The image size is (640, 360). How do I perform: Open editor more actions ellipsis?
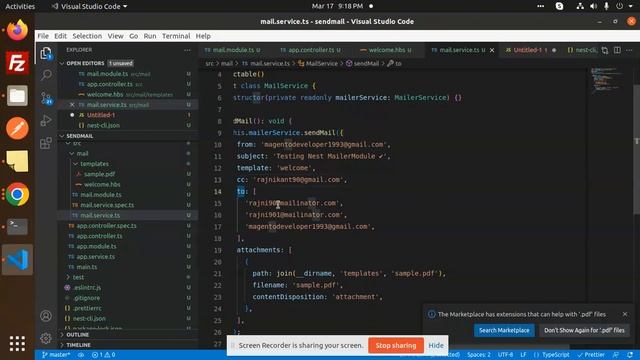click(629, 50)
